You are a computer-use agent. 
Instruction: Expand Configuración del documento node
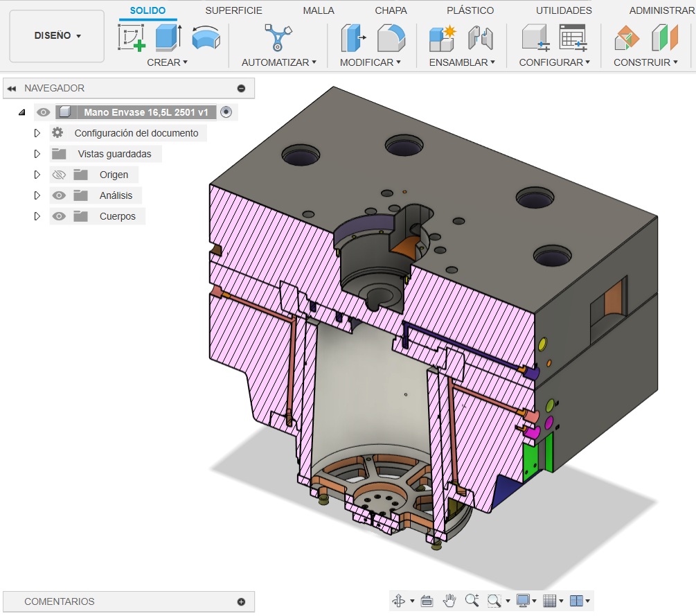(x=37, y=133)
